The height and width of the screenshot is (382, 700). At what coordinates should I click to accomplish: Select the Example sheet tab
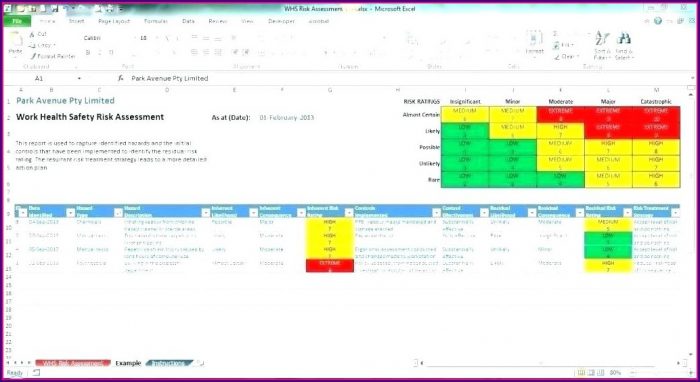128,363
